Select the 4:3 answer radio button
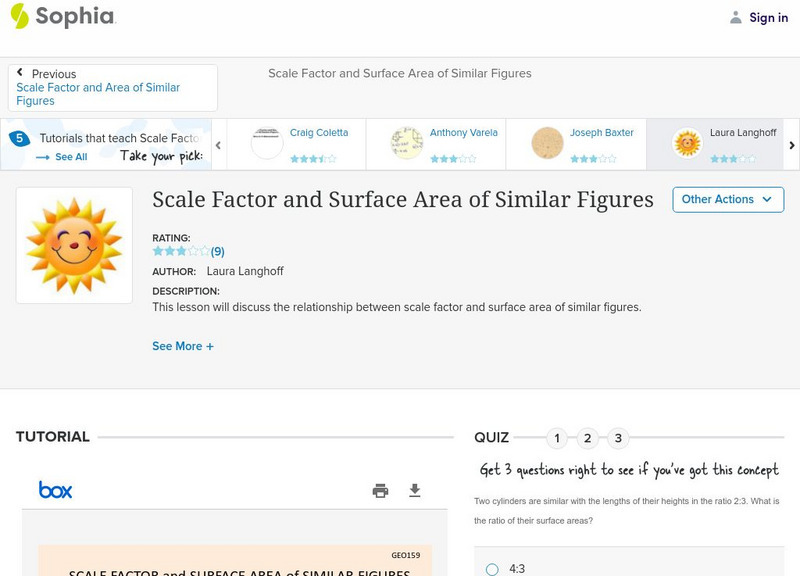 click(x=492, y=569)
